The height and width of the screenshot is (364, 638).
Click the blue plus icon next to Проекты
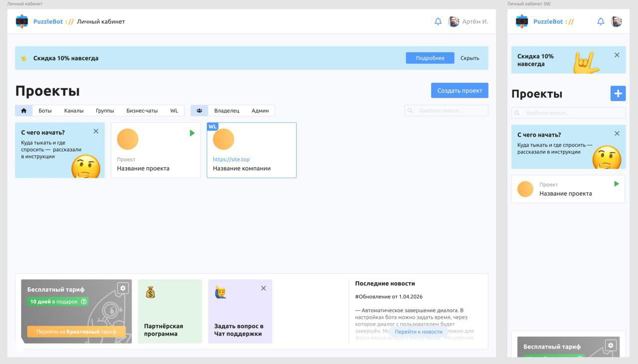618,93
